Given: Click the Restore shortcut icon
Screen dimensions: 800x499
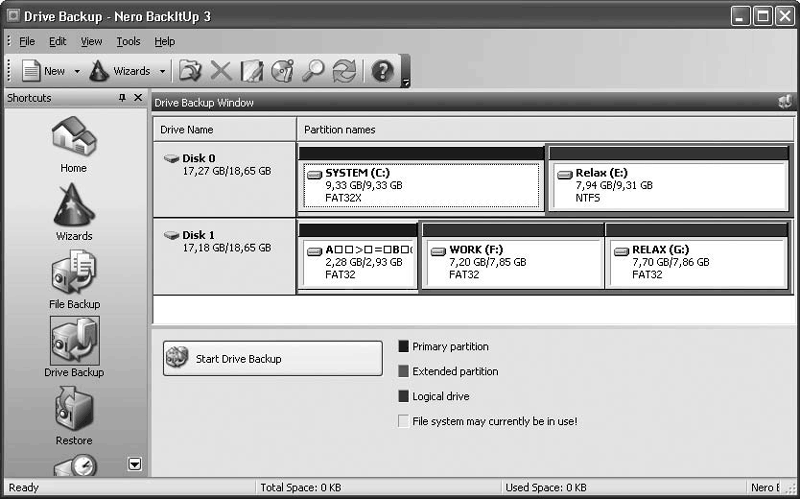Looking at the screenshot, I should click(x=73, y=410).
